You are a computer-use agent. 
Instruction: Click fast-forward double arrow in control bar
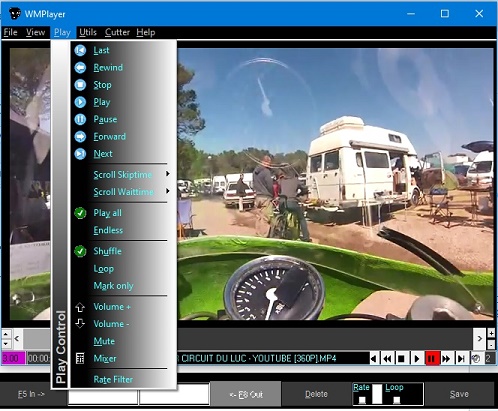[446, 359]
